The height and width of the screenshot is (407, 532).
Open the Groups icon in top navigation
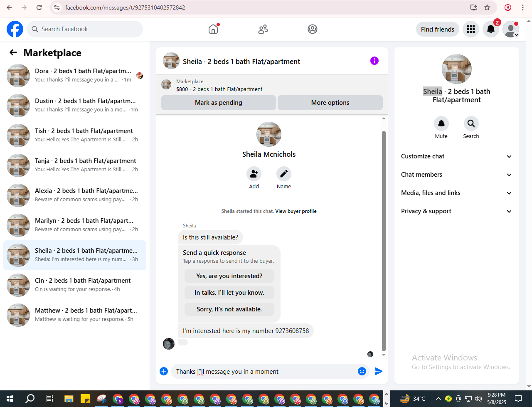[313, 29]
